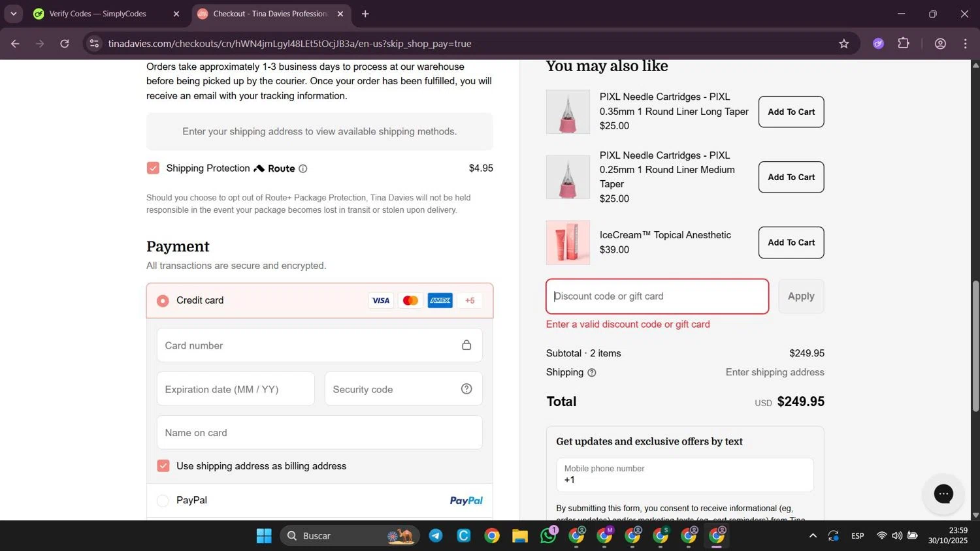Open the Extensions puzzle icon
This screenshot has width=980, height=551.
point(904,44)
